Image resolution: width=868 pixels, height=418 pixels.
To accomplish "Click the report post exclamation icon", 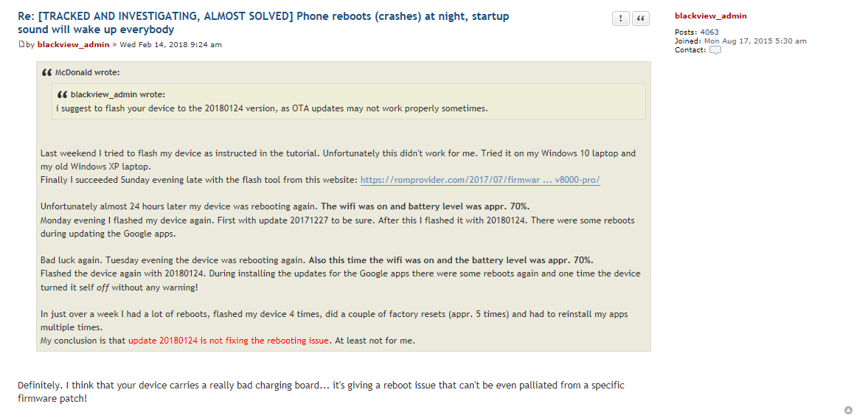I will point(620,19).
